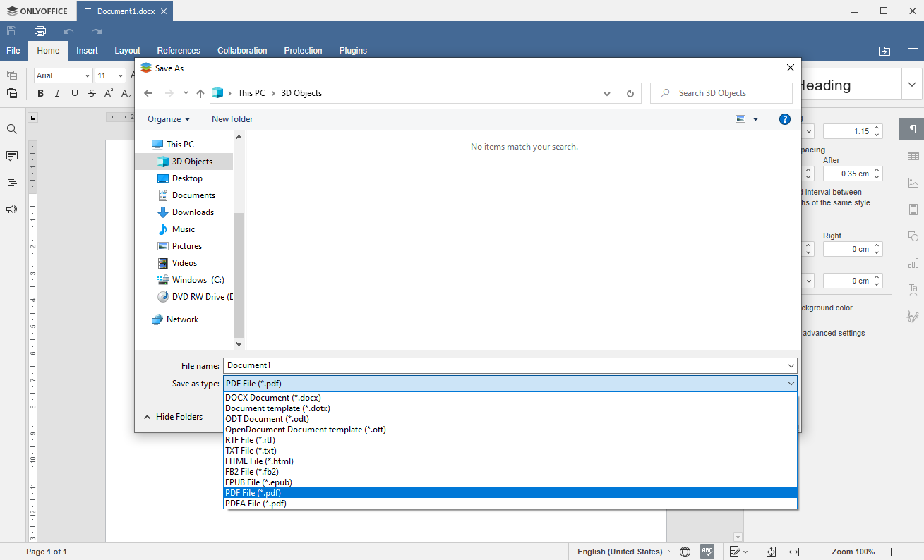Toggle spell checking in the status bar
Viewport: 924px width, 560px height.
[x=707, y=551]
